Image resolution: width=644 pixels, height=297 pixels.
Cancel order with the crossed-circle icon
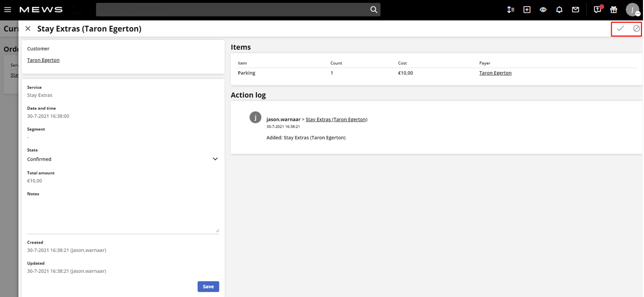tap(637, 28)
